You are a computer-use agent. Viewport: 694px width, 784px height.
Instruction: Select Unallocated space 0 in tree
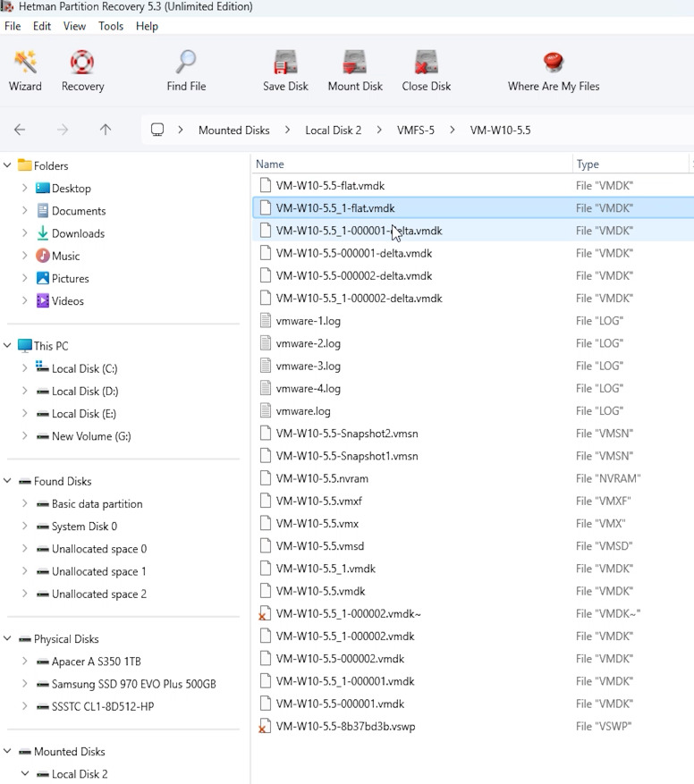tap(99, 549)
